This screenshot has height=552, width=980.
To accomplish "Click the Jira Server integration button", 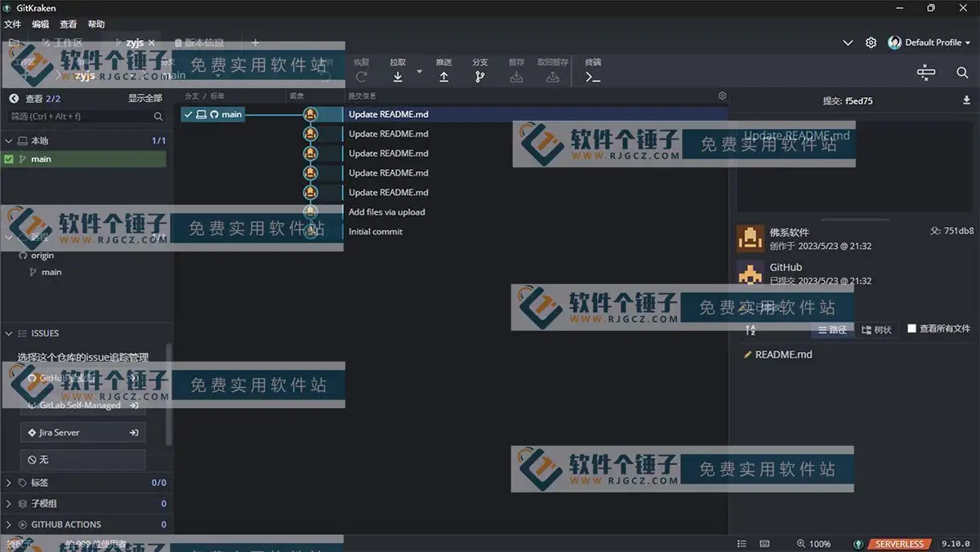I will pos(82,433).
